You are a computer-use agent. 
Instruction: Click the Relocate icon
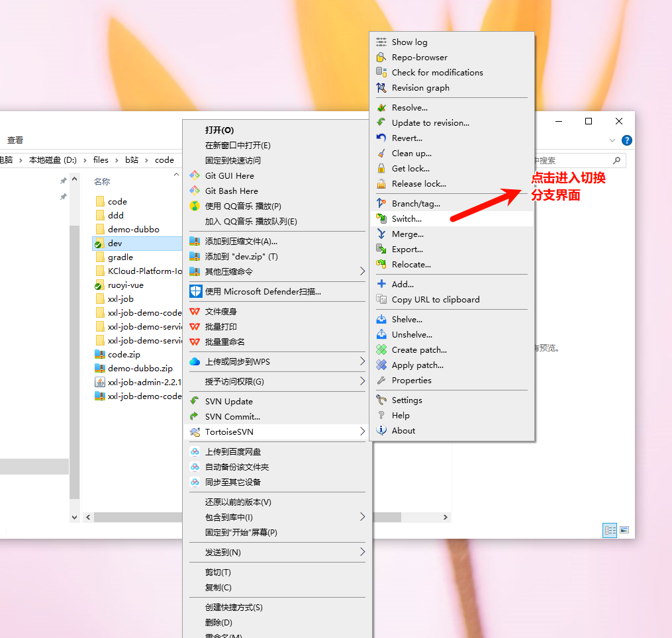click(x=381, y=264)
